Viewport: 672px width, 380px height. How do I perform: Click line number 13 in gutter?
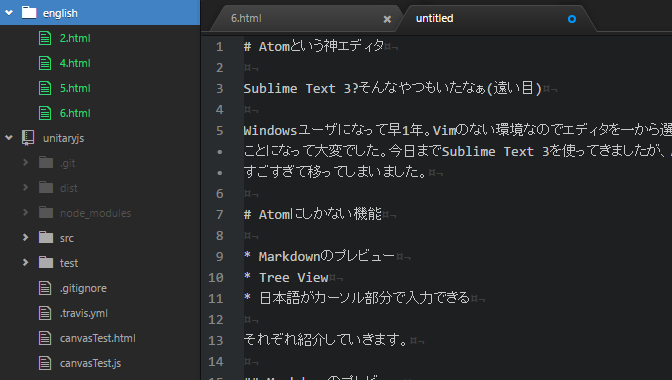coord(216,341)
